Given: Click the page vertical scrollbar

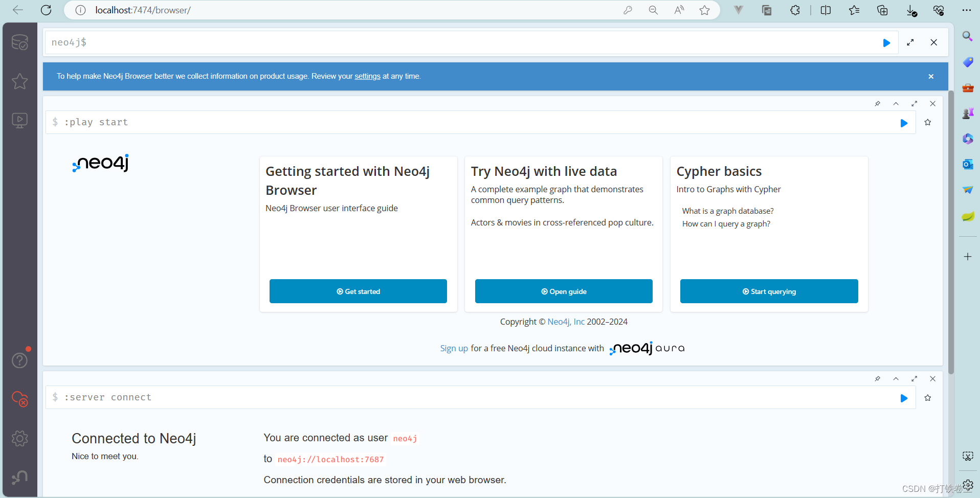Looking at the screenshot, I should [951, 233].
